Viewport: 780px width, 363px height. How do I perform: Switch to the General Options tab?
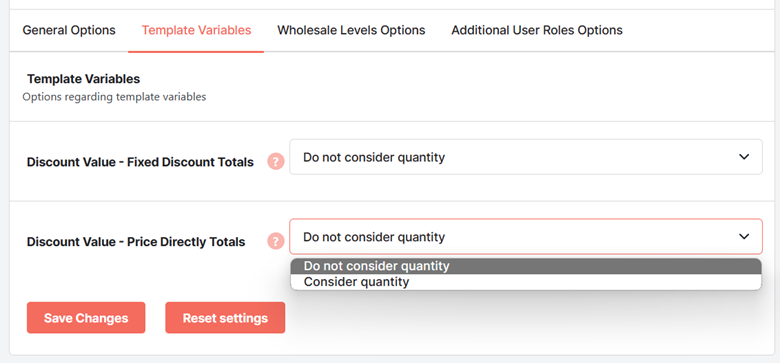[69, 30]
